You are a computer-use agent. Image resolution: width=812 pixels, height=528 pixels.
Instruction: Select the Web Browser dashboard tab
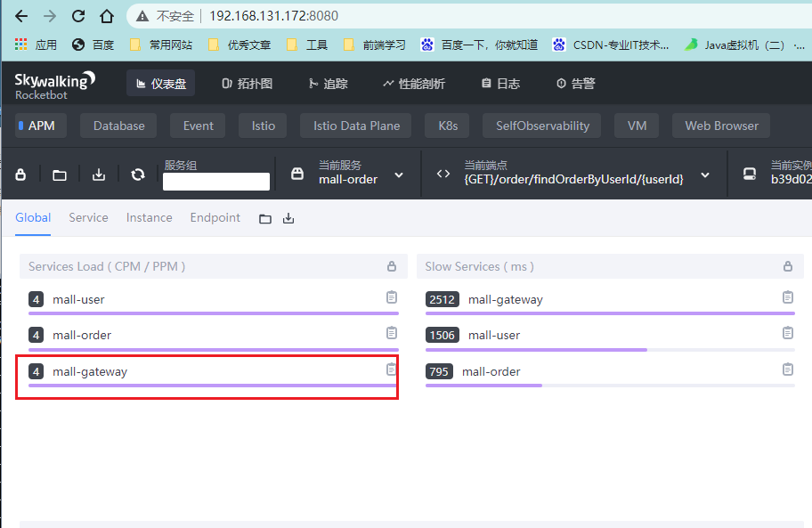[x=721, y=126]
